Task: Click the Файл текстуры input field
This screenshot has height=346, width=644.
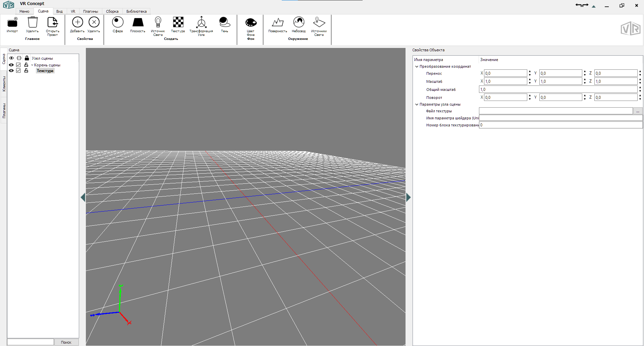Action: coord(556,111)
